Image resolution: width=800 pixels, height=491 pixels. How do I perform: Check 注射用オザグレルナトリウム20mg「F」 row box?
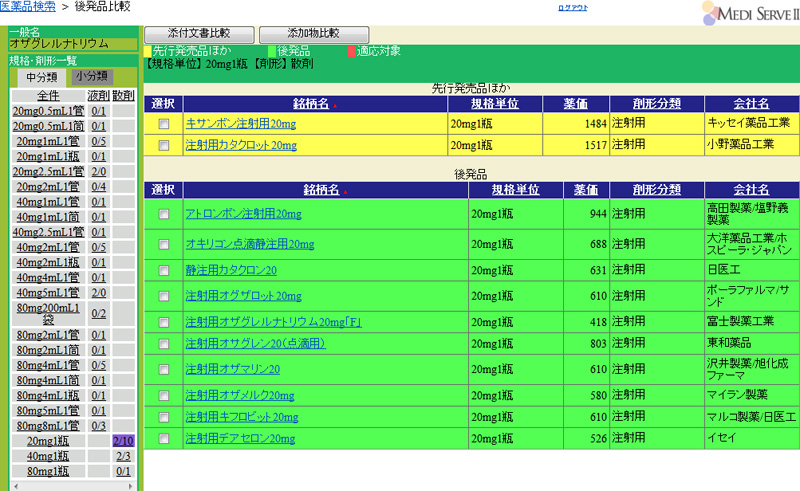(x=164, y=322)
